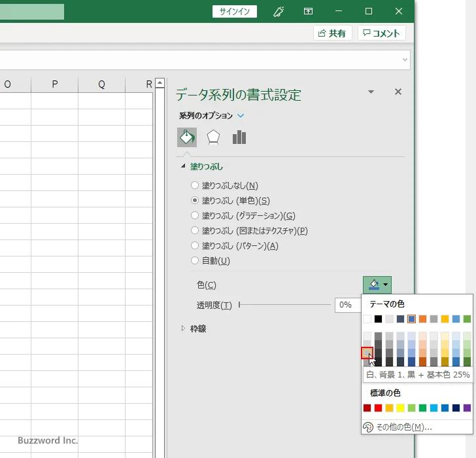Choose the 自動 fill radio button
This screenshot has height=458, width=476.
tap(194, 260)
